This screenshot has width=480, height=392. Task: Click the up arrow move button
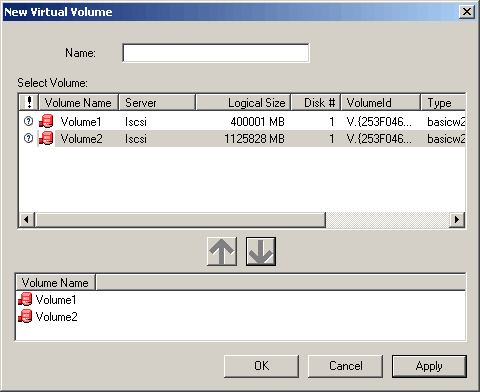[x=222, y=251]
